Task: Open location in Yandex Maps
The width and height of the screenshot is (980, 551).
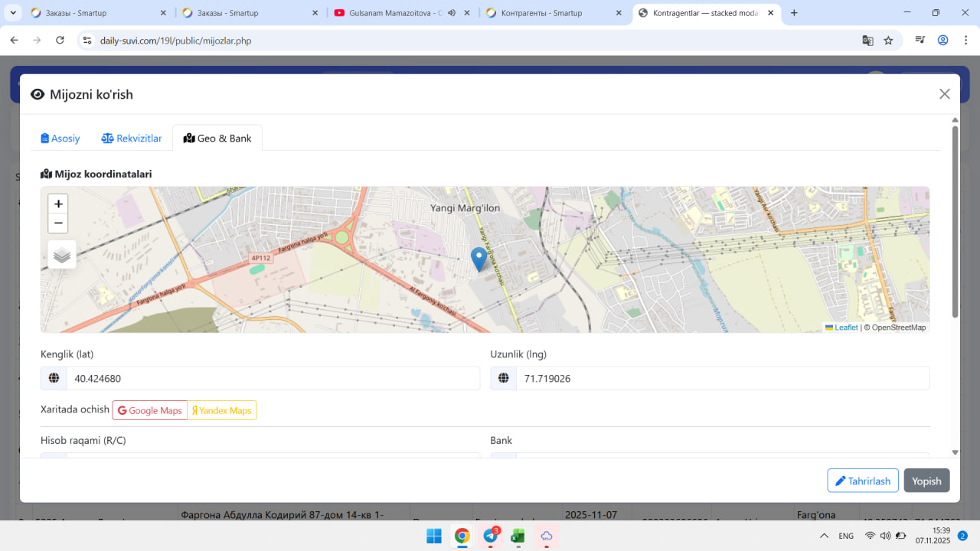Action: [x=222, y=411]
